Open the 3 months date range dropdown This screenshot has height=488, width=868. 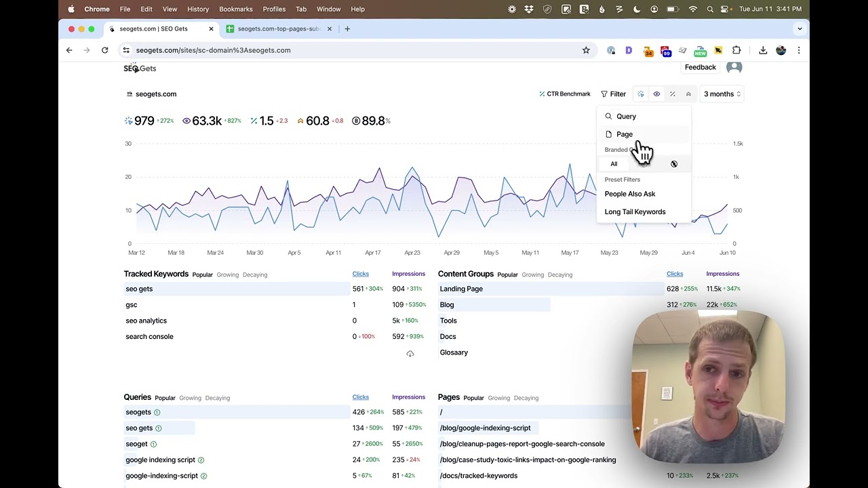coord(722,94)
